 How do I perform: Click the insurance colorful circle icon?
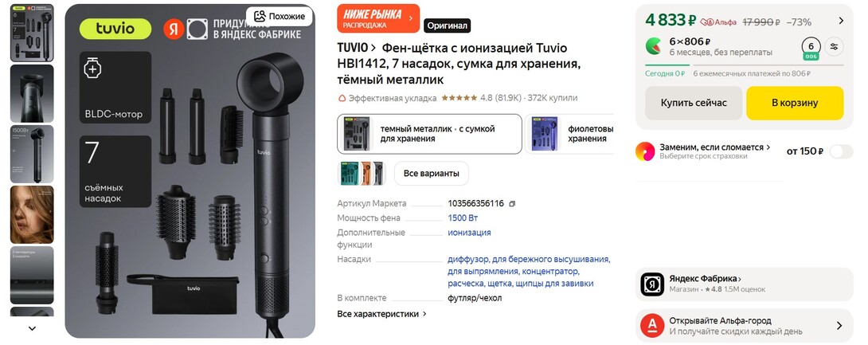coord(646,151)
